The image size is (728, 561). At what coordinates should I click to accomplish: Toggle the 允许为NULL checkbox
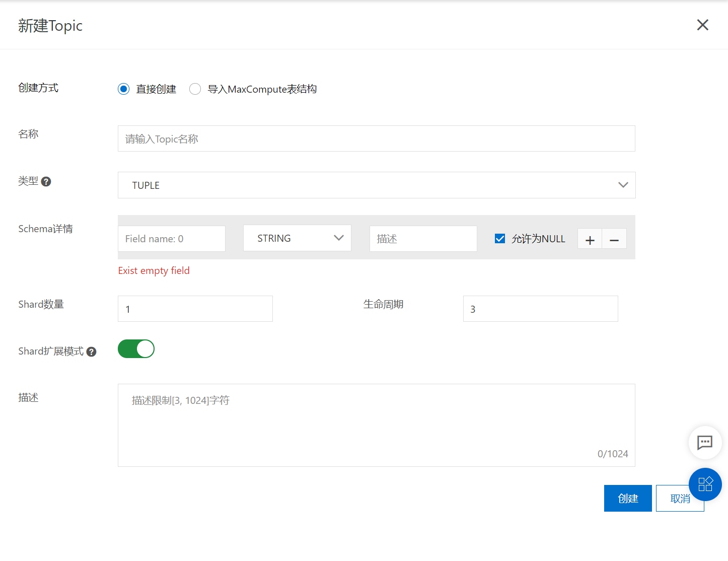point(500,239)
